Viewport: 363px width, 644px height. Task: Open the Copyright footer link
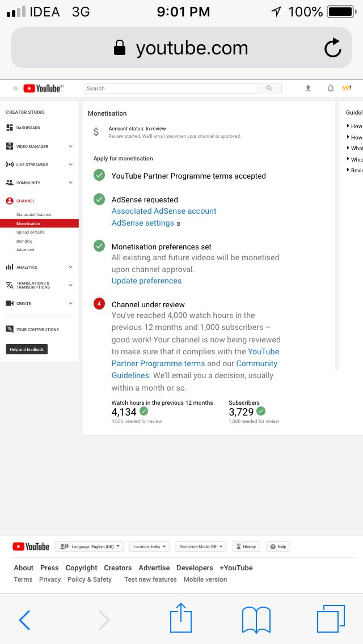pyautogui.click(x=82, y=567)
